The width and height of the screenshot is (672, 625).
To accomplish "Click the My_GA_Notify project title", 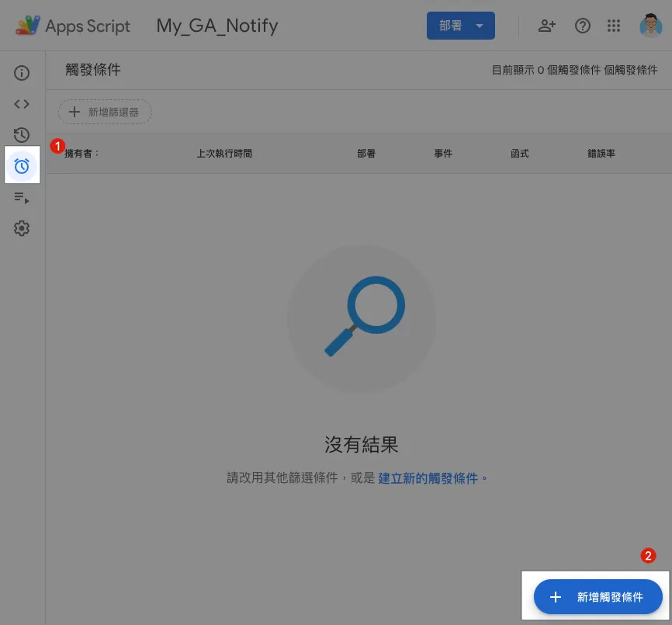I will pos(217,26).
